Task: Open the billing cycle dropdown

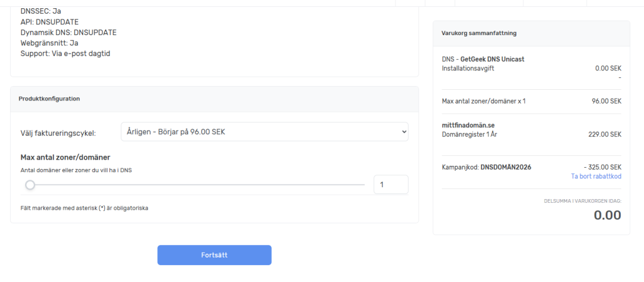Action: 264,133
